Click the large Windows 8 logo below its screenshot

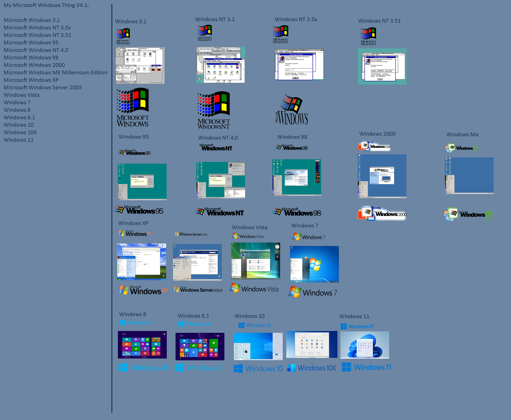(143, 367)
